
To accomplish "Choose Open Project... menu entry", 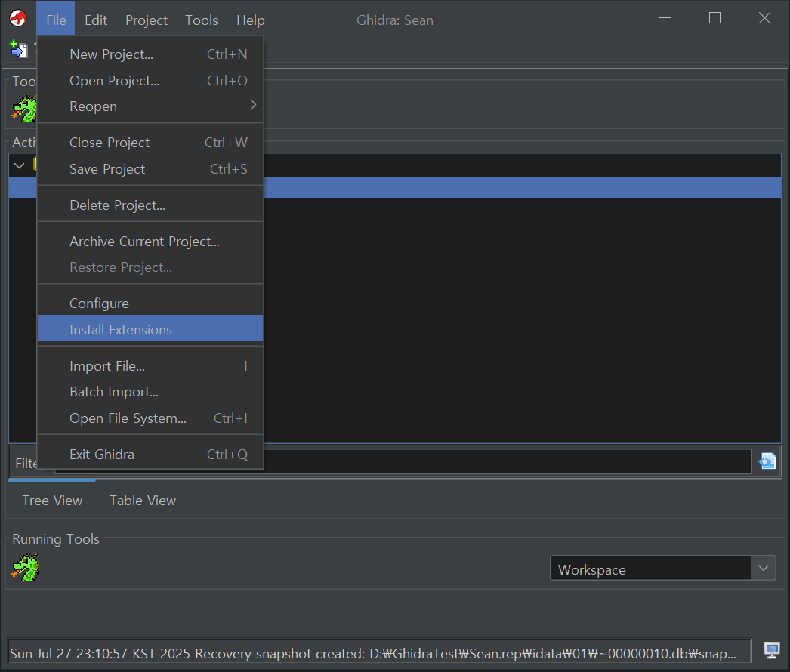I will [150, 81].
